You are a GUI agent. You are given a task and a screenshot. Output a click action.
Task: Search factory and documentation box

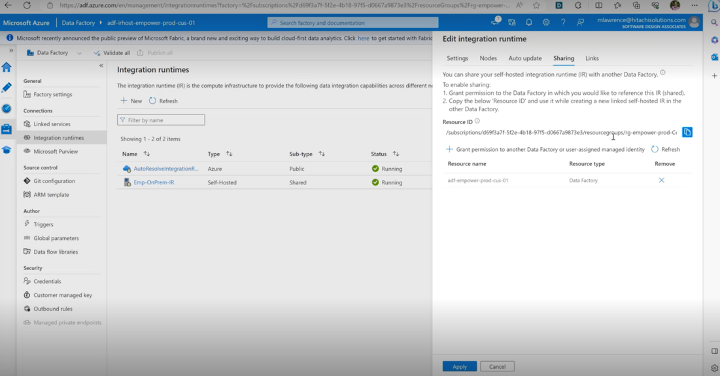tap(353, 22)
